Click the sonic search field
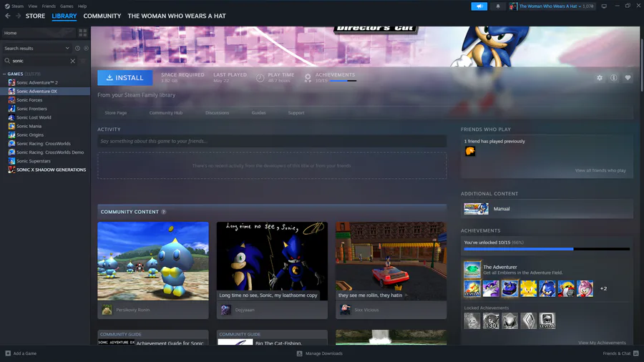Screen dimensions: 644x362 39,61
